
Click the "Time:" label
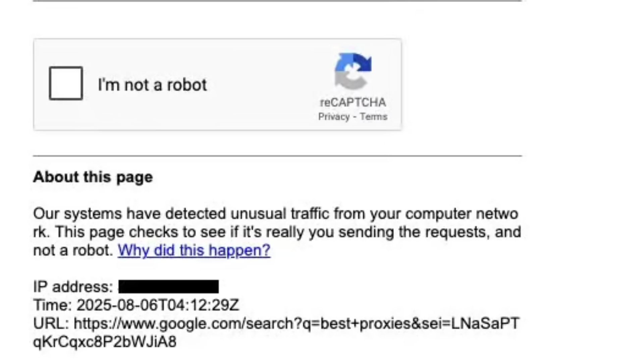click(x=53, y=305)
